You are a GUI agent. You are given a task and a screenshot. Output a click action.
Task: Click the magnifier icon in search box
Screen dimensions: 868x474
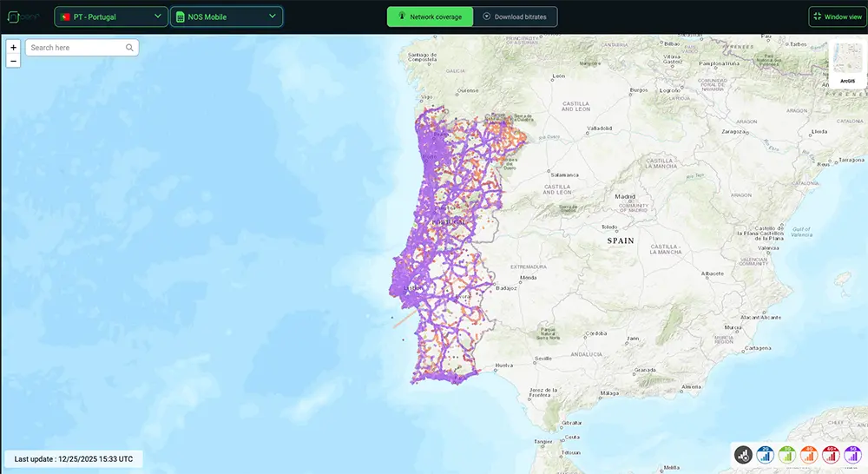(129, 48)
